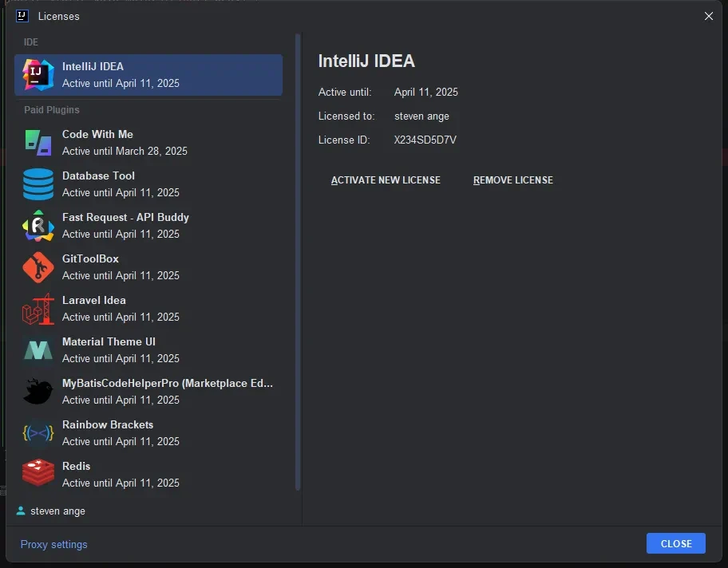Click the Fast Request API Buddy icon
This screenshot has height=568, width=728.
tap(38, 226)
